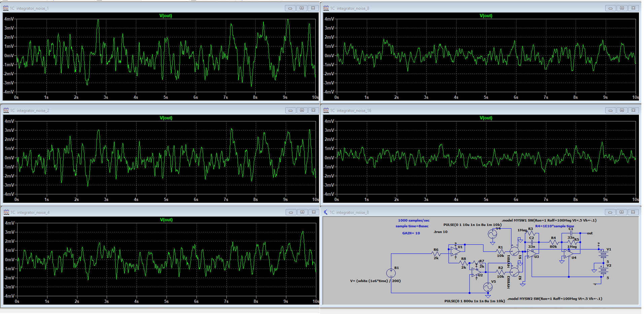Click integrator_noise_1 window system icon
This screenshot has width=644, height=314.
6,8
